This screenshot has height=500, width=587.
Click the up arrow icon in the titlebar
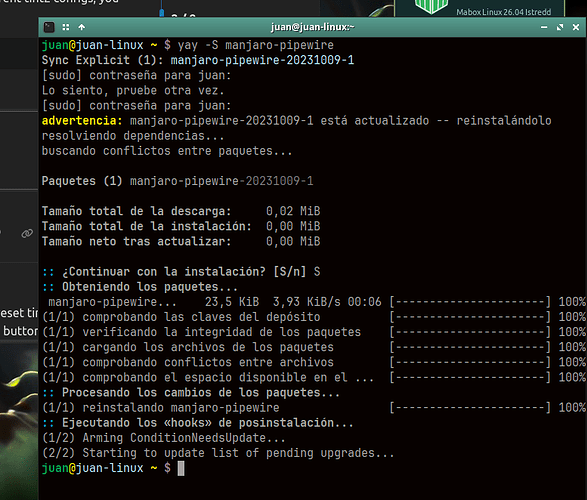[x=82, y=27]
